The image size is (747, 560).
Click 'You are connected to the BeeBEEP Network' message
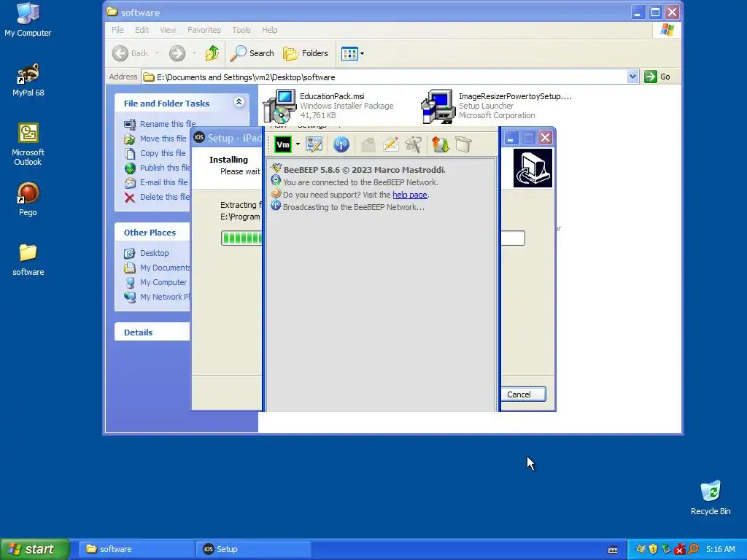pyautogui.click(x=360, y=182)
